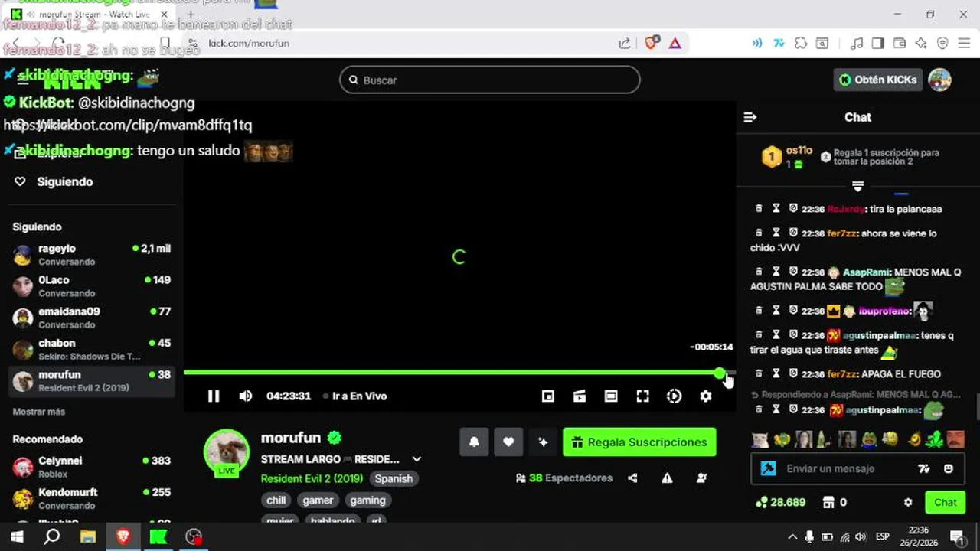Screen dimensions: 980x551
Task: Open the emoji picker in chat
Action: click(x=948, y=468)
